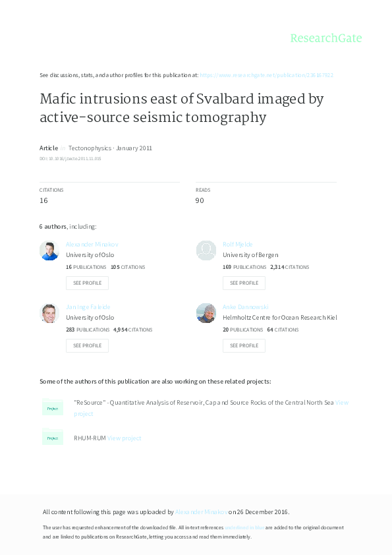Click the ReSource project icon

coord(53,407)
